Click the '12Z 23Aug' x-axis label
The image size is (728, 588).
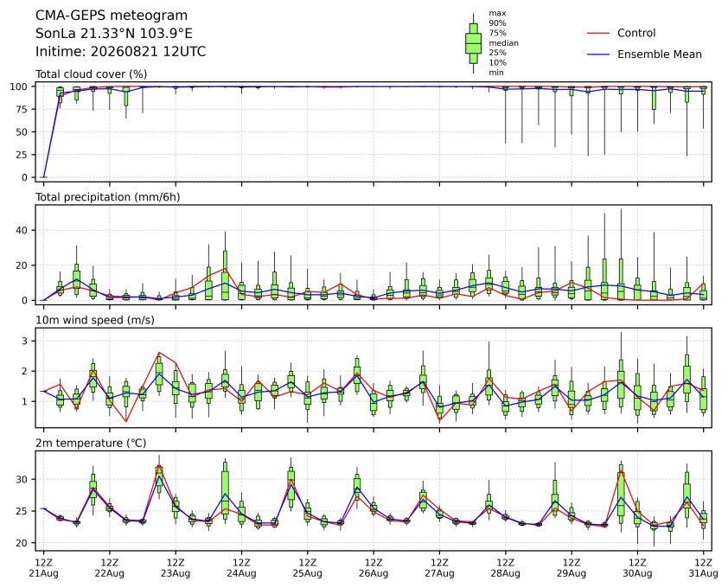(x=176, y=568)
